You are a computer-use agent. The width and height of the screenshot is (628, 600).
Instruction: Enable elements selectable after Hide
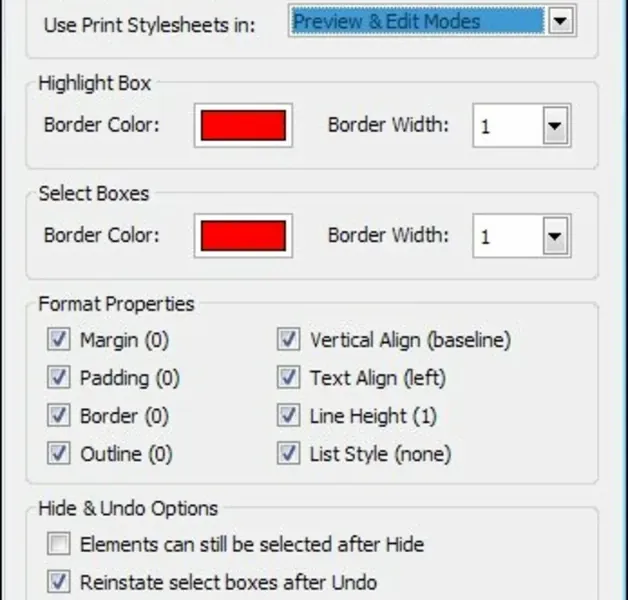[x=59, y=544]
